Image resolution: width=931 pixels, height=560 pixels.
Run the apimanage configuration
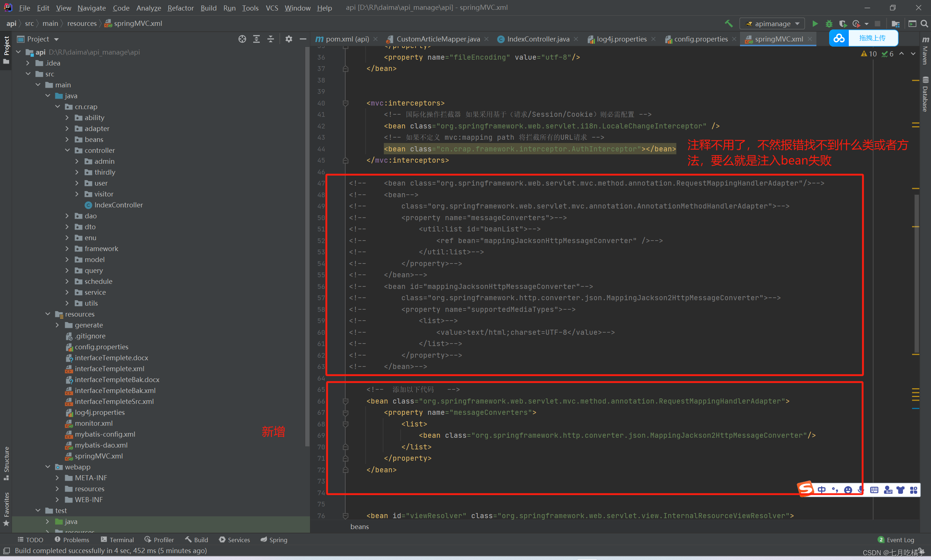coord(815,23)
